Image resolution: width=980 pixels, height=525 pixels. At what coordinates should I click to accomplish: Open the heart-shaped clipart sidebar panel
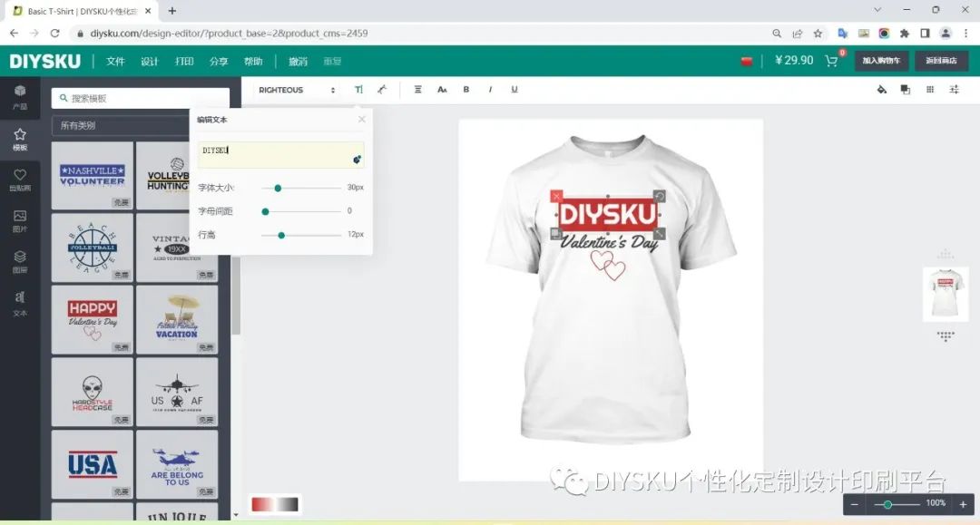pos(20,180)
